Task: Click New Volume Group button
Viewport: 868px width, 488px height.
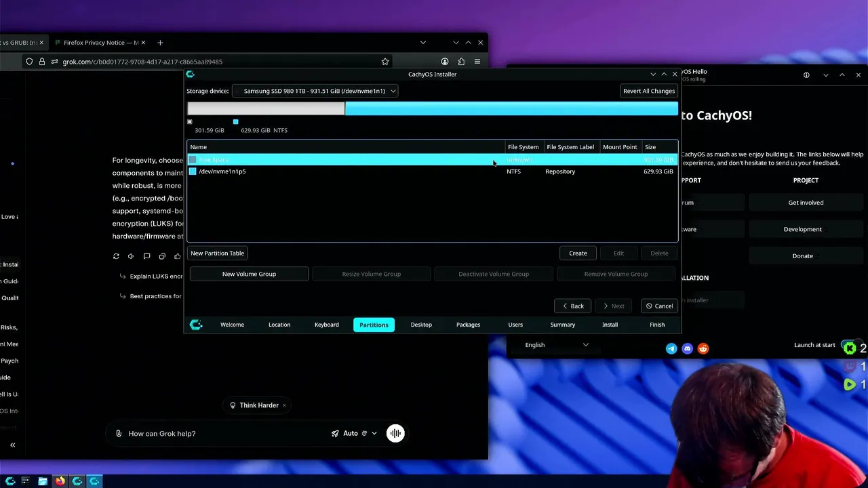Action: (x=249, y=274)
